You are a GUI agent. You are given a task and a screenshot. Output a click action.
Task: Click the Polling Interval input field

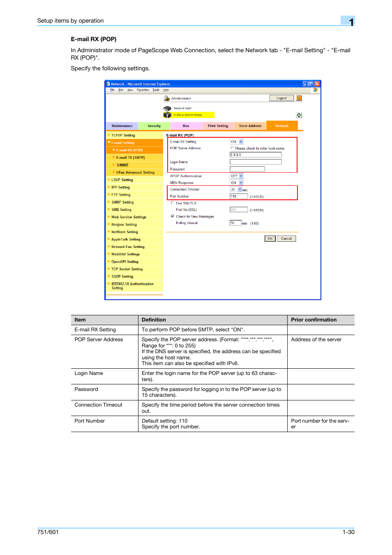(235, 223)
